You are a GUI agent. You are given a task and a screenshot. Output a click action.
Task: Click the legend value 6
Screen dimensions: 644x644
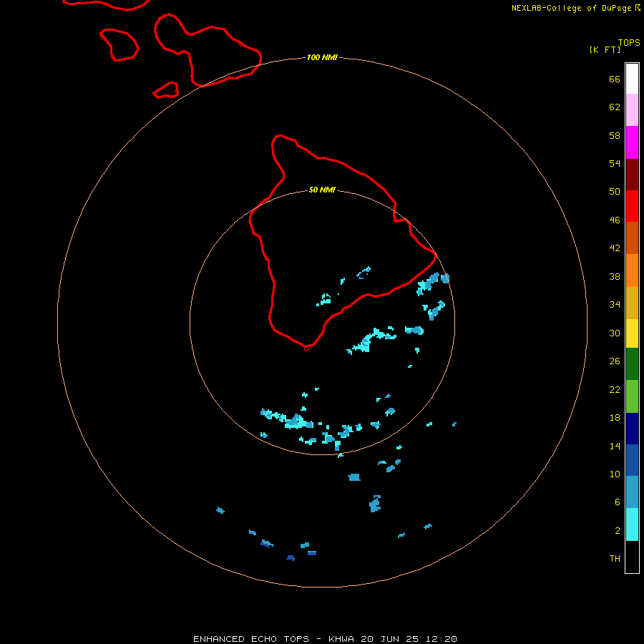point(617,502)
